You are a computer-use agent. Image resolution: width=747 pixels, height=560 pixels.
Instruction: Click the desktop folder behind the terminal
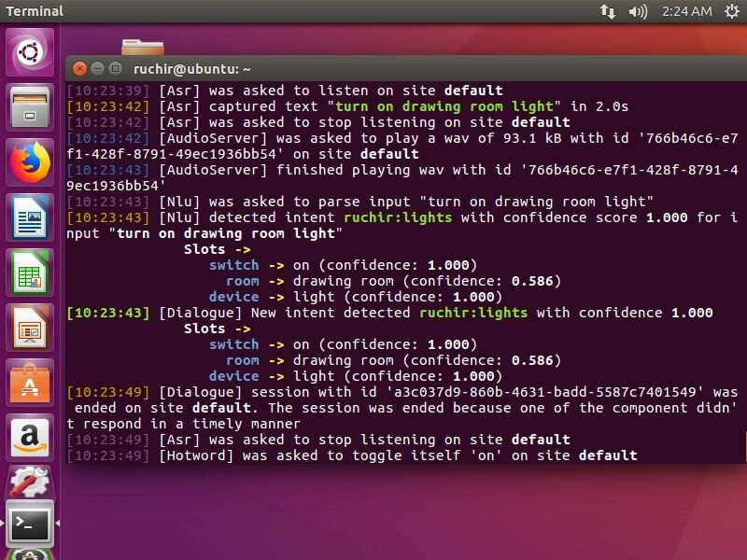(143, 48)
